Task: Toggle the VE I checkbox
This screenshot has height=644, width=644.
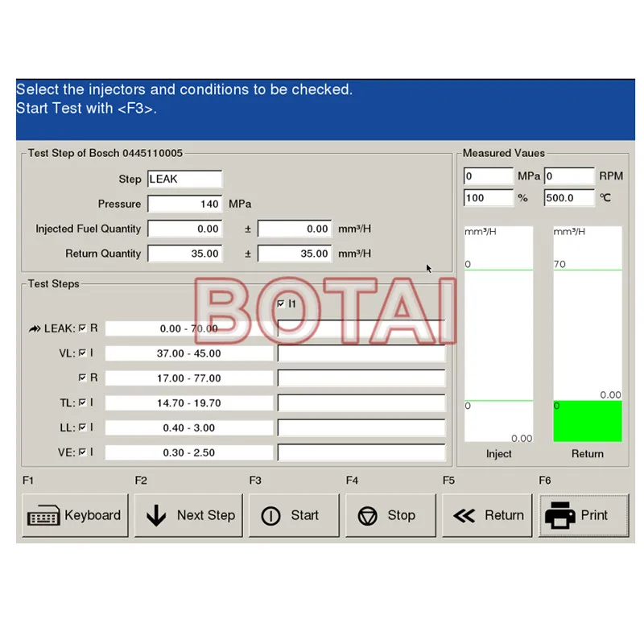Action: coord(83,452)
